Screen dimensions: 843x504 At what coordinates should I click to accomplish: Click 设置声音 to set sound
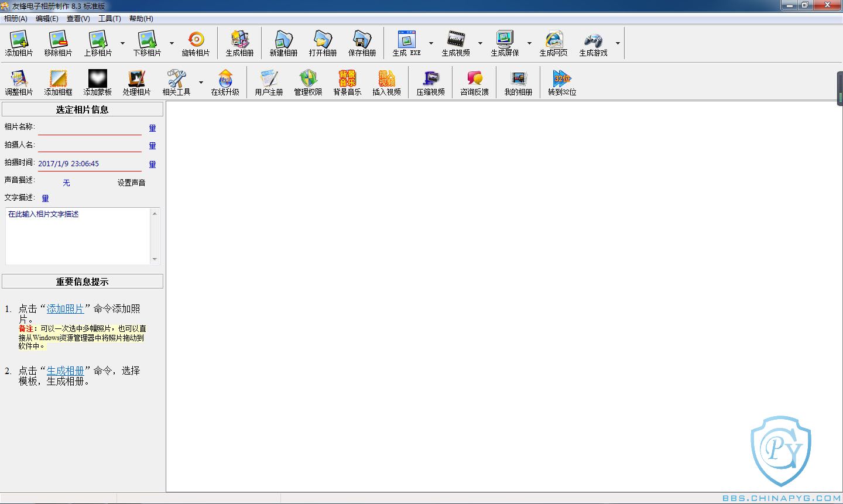[x=131, y=183]
